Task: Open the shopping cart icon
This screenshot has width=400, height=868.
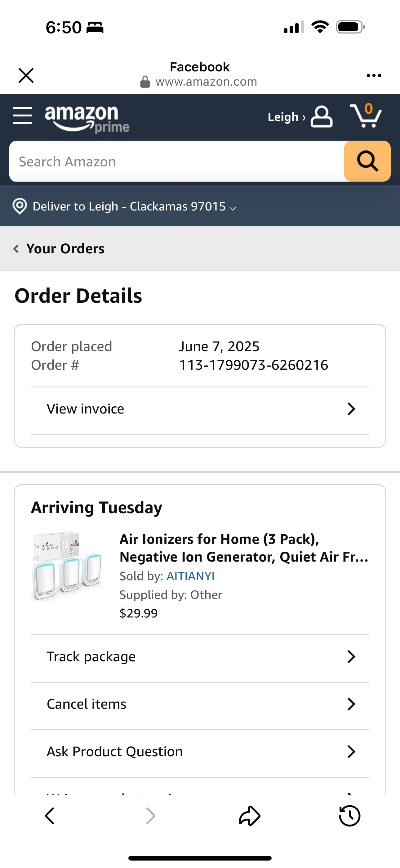Action: [366, 115]
